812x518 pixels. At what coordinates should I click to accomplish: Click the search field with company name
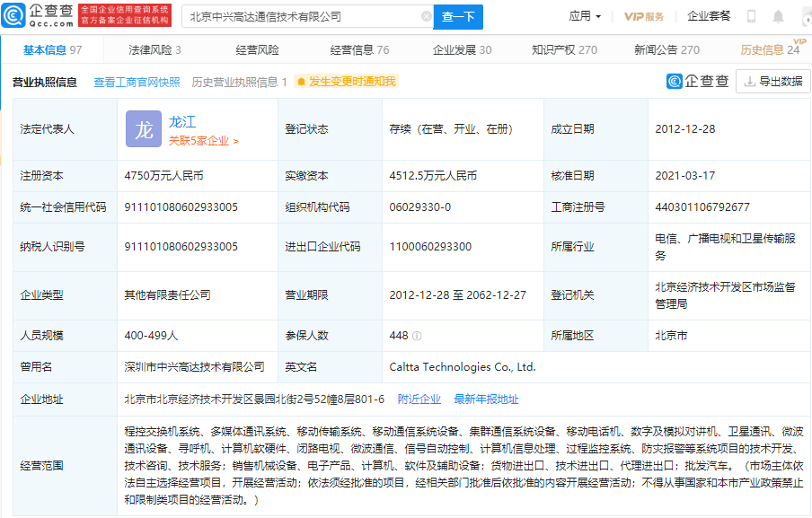pyautogui.click(x=307, y=16)
